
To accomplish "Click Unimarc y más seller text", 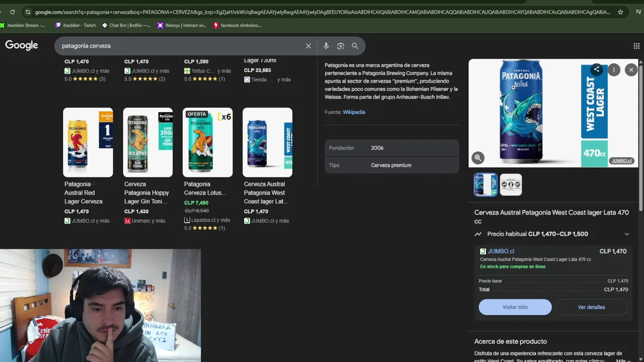I will tap(149, 221).
